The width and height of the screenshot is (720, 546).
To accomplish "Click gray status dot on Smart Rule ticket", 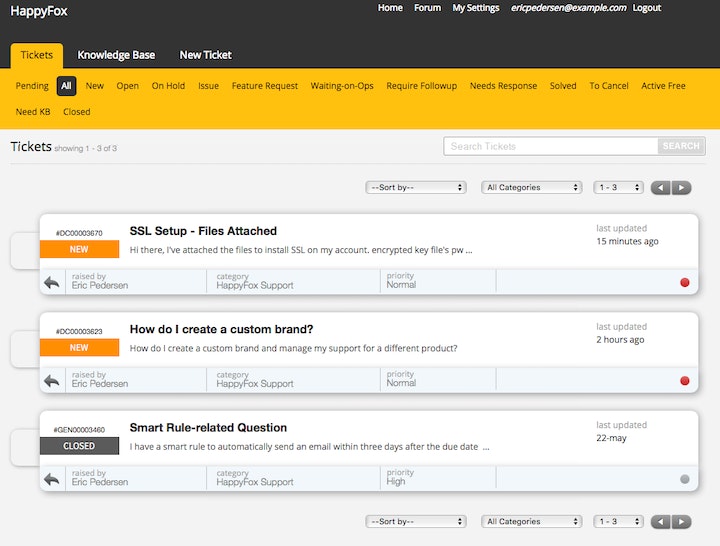I will tap(685, 479).
